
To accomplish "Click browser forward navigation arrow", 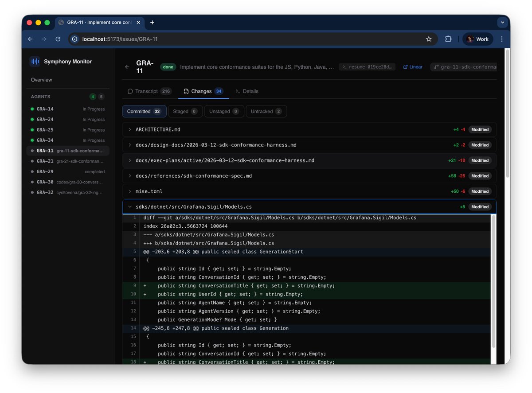I will pos(44,39).
